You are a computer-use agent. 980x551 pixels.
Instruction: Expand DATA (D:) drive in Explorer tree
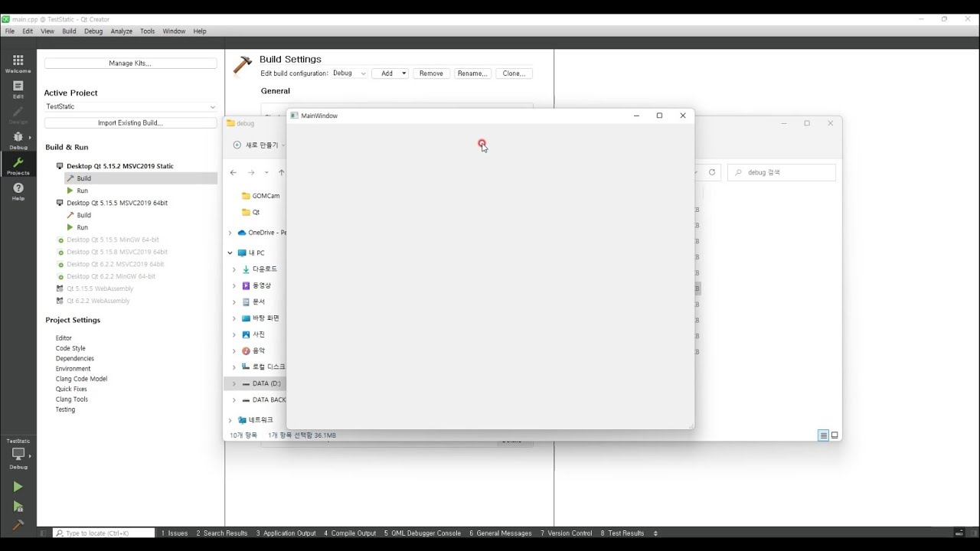[234, 383]
